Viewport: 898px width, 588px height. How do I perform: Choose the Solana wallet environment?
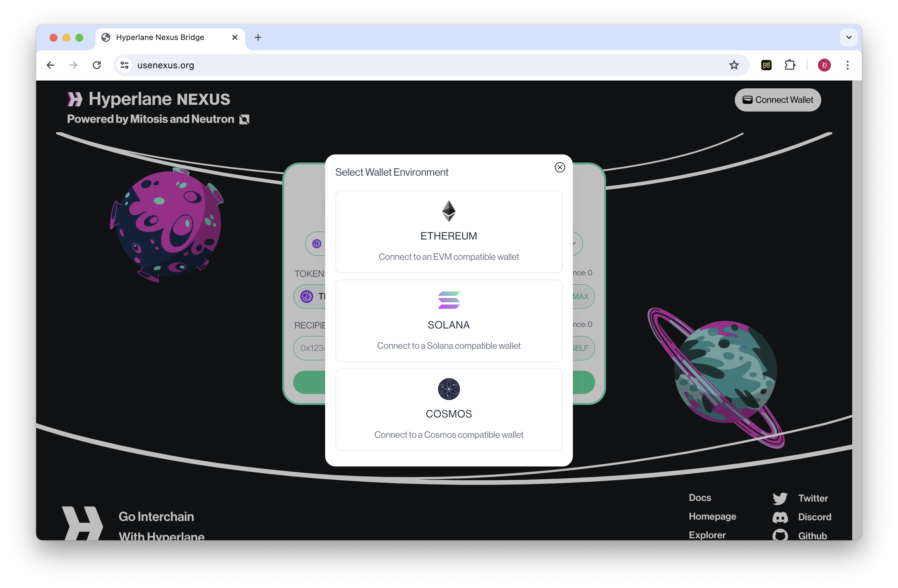449,320
